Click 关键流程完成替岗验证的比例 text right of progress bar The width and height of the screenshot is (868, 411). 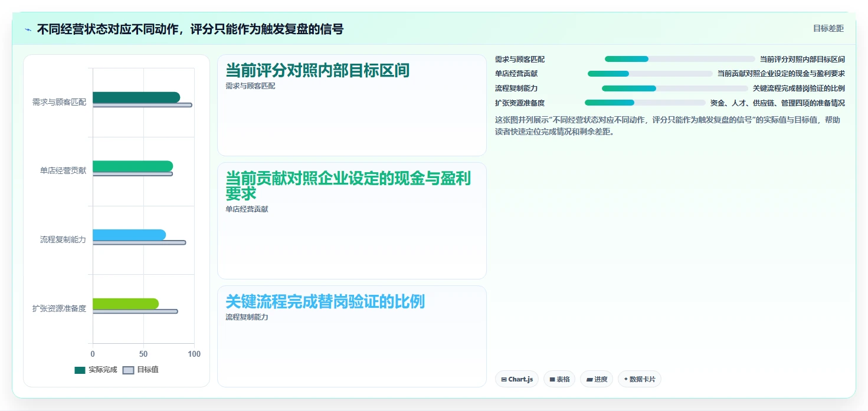[799, 88]
